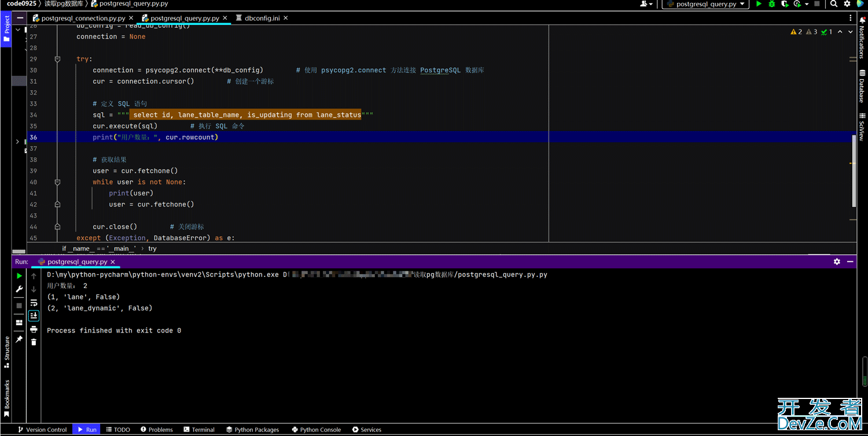The height and width of the screenshot is (436, 868).
Task: Click the yellow warnings count indicator
Action: pyautogui.click(x=796, y=32)
